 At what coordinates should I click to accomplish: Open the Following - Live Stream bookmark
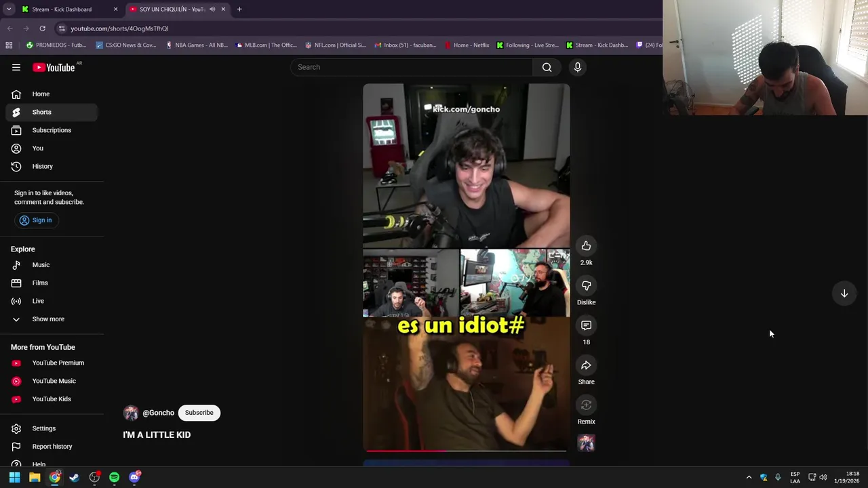point(528,45)
